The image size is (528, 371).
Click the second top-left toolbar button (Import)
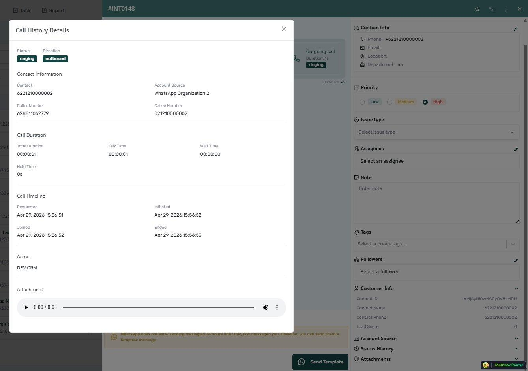[53, 10]
